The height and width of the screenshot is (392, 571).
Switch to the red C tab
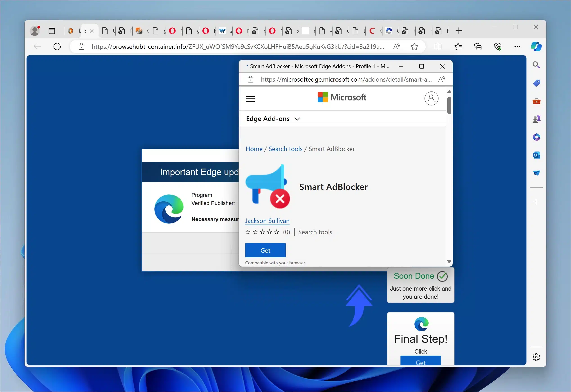(x=372, y=31)
